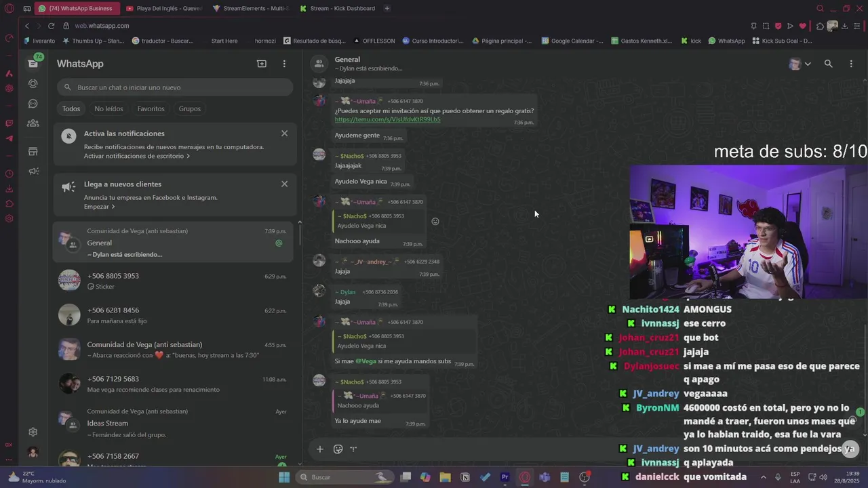Open the General chat in chat list
868x488 pixels.
coord(173,243)
